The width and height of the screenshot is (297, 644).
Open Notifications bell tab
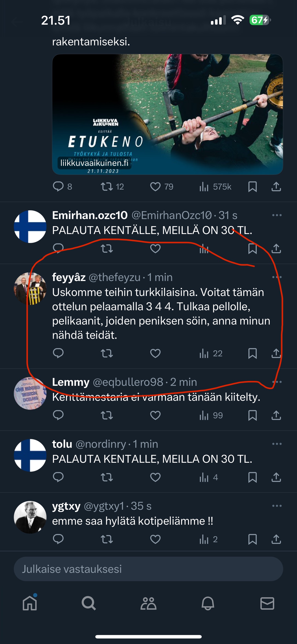(208, 603)
